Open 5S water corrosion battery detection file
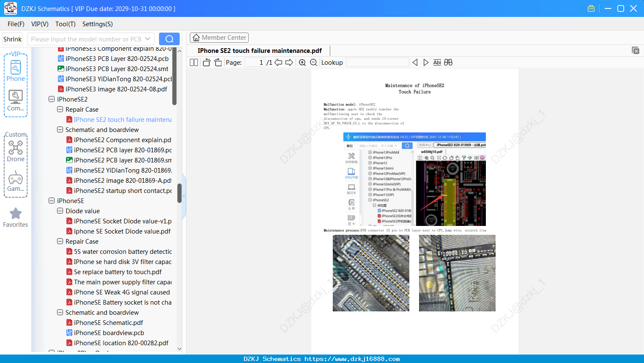The width and height of the screenshot is (644, 363). pyautogui.click(x=119, y=252)
